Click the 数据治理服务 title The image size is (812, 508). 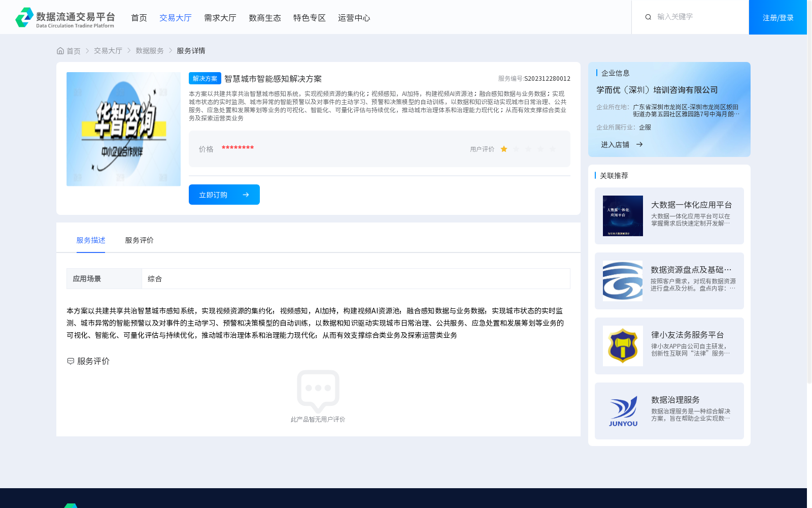(x=675, y=400)
